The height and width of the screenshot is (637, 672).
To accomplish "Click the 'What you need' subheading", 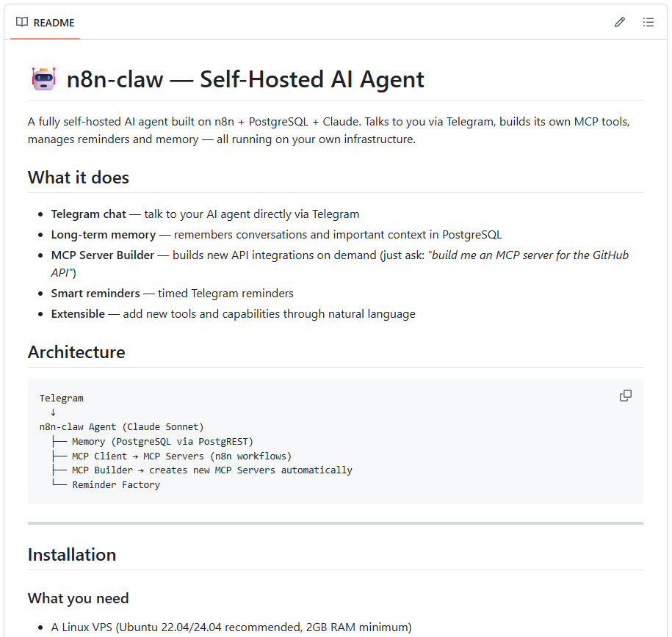I will point(78,598).
